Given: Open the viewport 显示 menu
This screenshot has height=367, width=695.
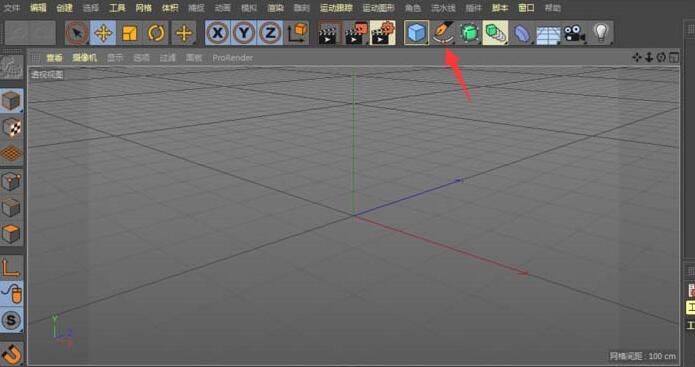Looking at the screenshot, I should (x=115, y=58).
